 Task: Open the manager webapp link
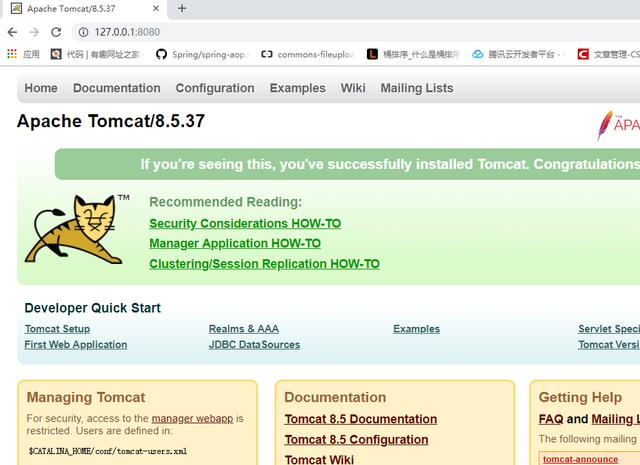[192, 418]
